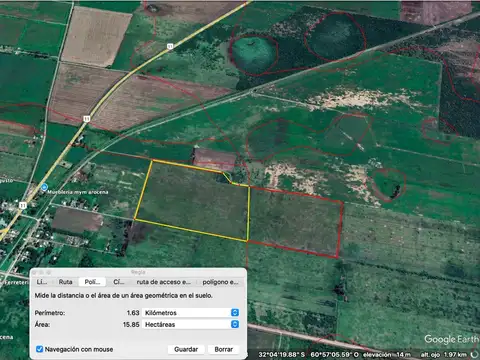Viewport: 480px width, 360px height.
Task: Click the 'Perímetro:' label
Action: 50,313
